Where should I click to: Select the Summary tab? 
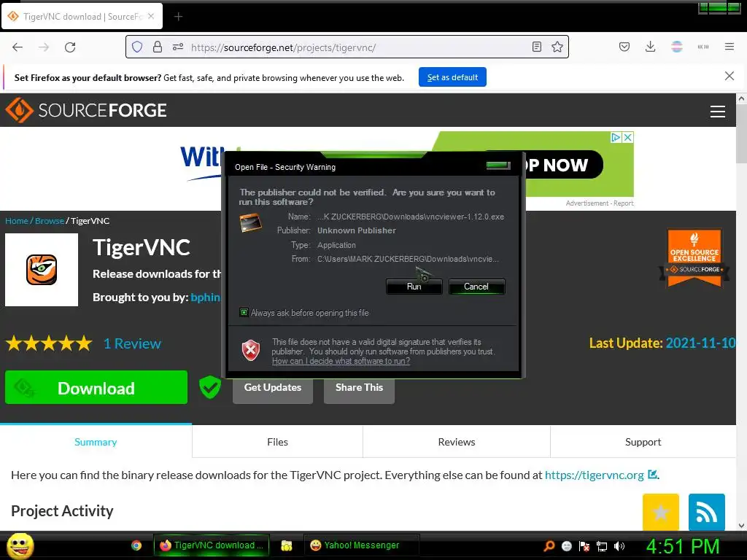click(96, 442)
